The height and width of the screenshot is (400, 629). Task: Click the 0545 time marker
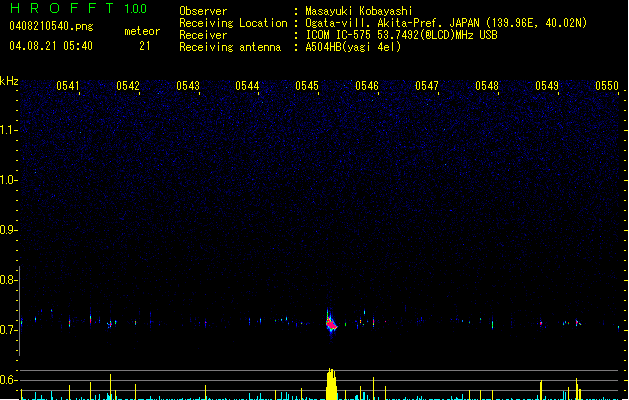coord(307,86)
